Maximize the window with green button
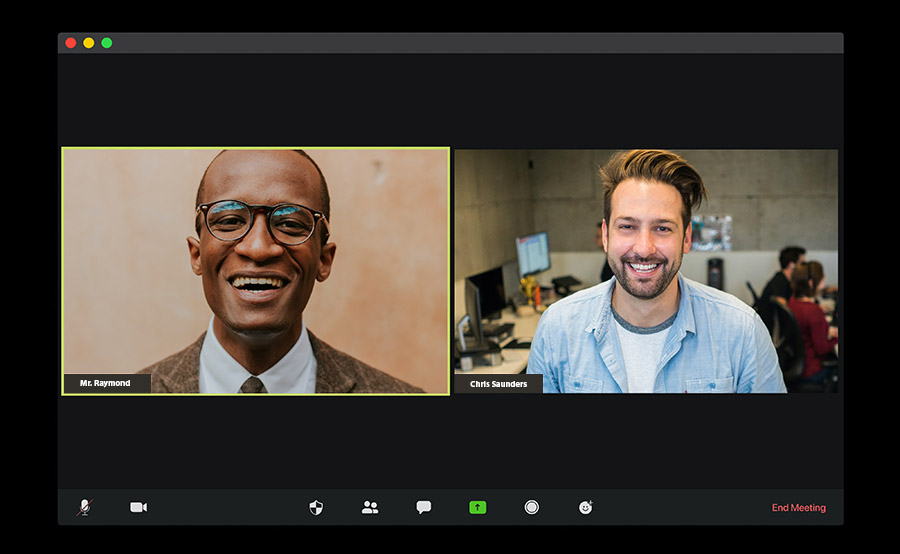The height and width of the screenshot is (554, 900). 107,43
